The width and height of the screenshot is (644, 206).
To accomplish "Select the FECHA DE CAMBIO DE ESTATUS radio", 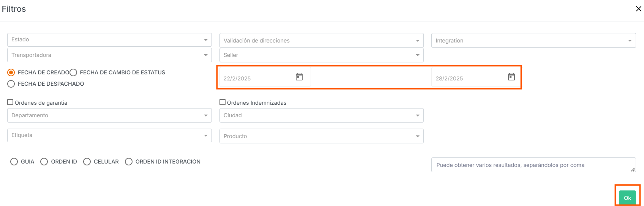I will point(74,72).
